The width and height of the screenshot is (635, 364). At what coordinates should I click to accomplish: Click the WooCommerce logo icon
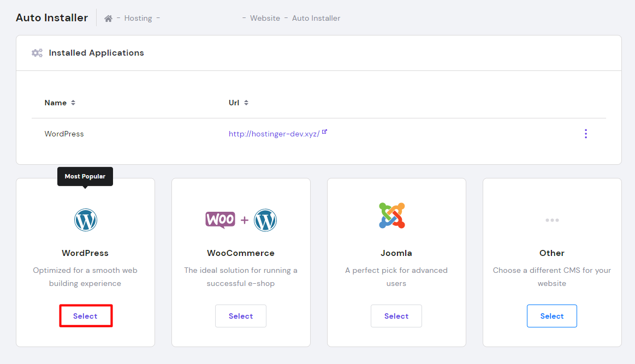coord(220,219)
